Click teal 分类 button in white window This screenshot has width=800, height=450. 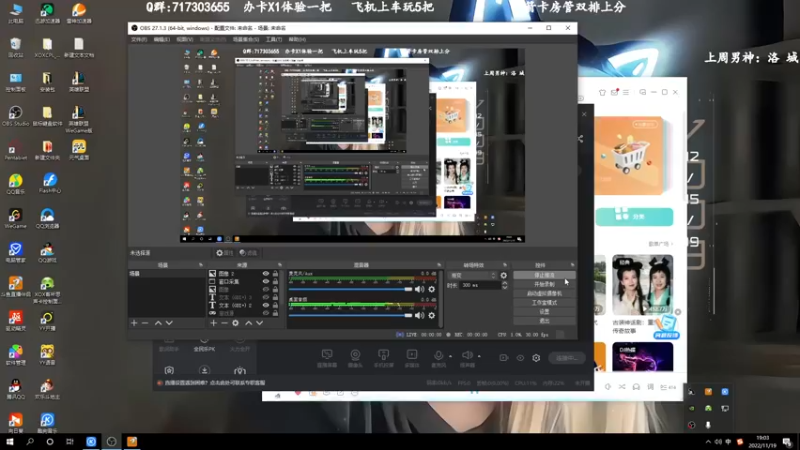coord(634,216)
